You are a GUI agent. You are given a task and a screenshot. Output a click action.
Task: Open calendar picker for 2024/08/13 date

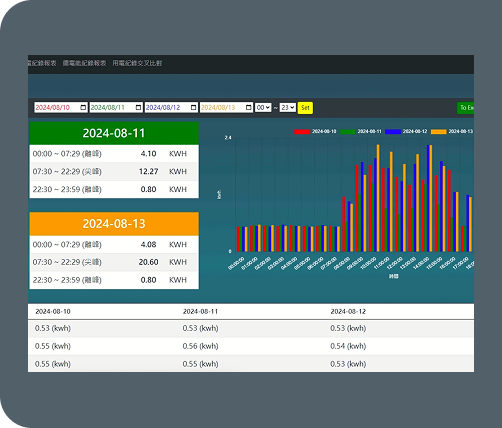tap(249, 107)
